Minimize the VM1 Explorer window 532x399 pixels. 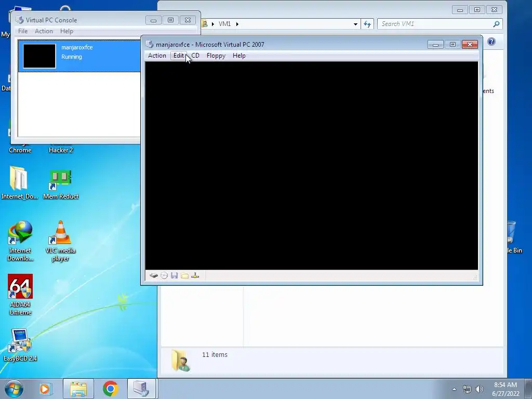[460, 9]
